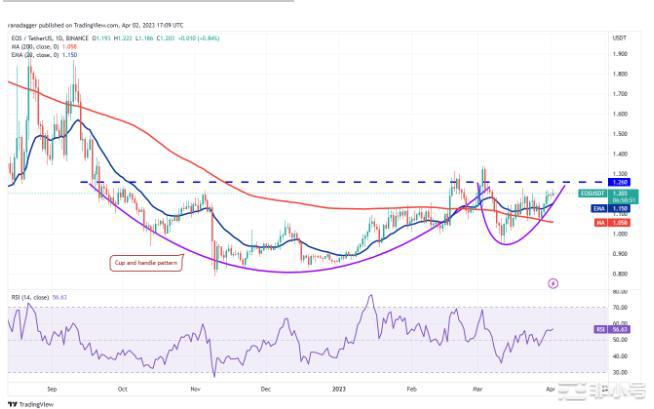Click the purple lightning event icon near April
Image resolution: width=654 pixels, height=409 pixels.
(x=553, y=283)
